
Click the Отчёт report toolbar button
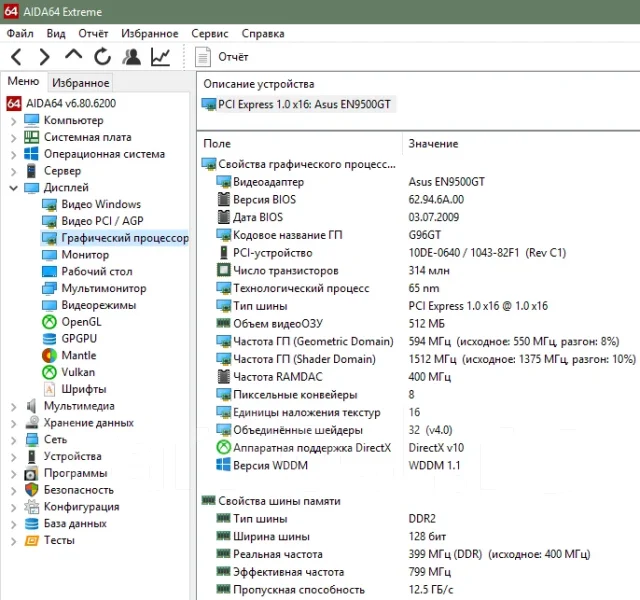[222, 57]
